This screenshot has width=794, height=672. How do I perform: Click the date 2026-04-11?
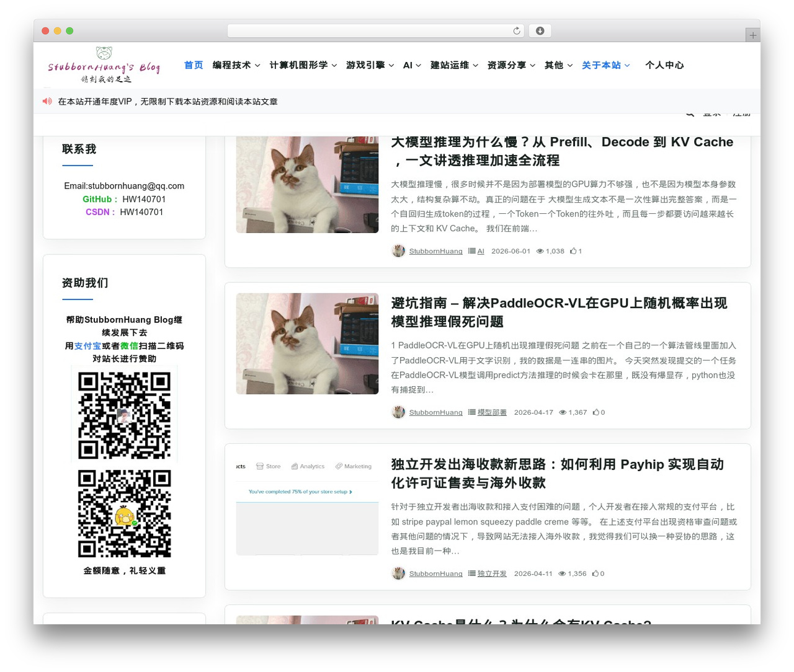click(533, 573)
